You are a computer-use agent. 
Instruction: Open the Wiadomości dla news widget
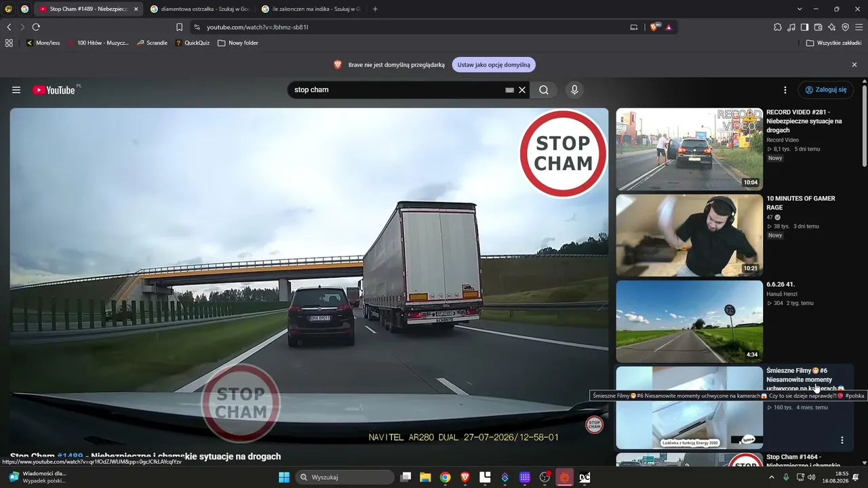(x=37, y=477)
